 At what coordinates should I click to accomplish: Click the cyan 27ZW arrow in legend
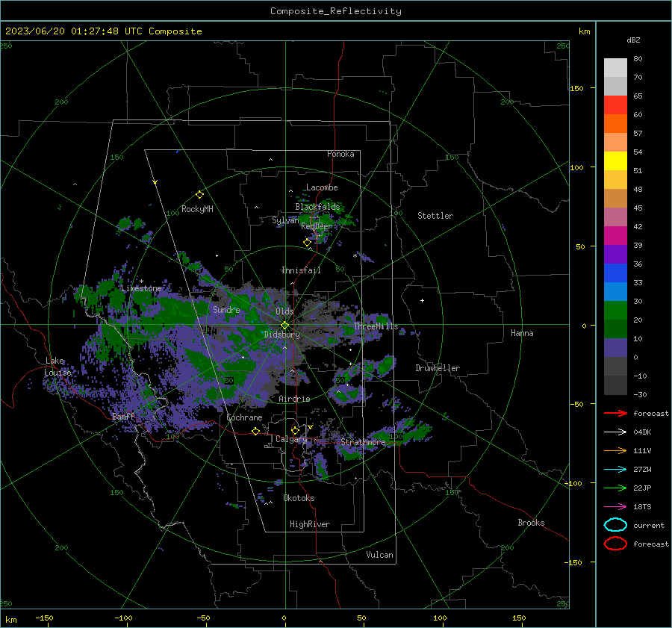coord(615,470)
